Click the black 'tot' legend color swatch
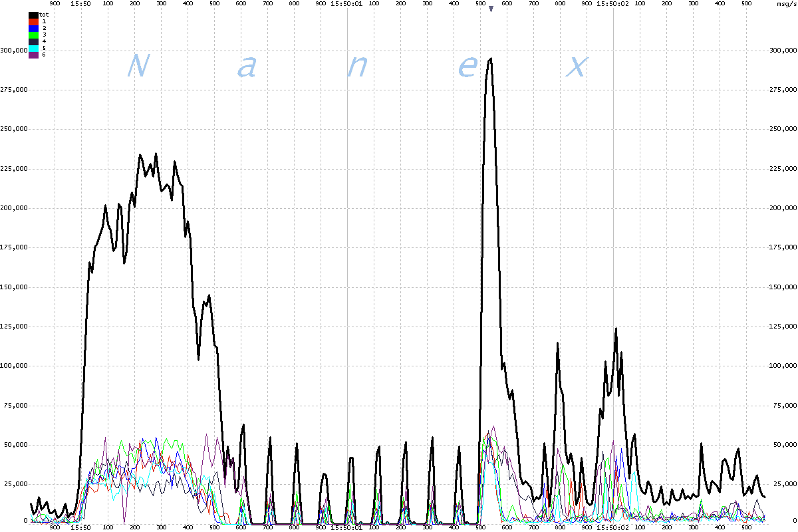 click(33, 15)
